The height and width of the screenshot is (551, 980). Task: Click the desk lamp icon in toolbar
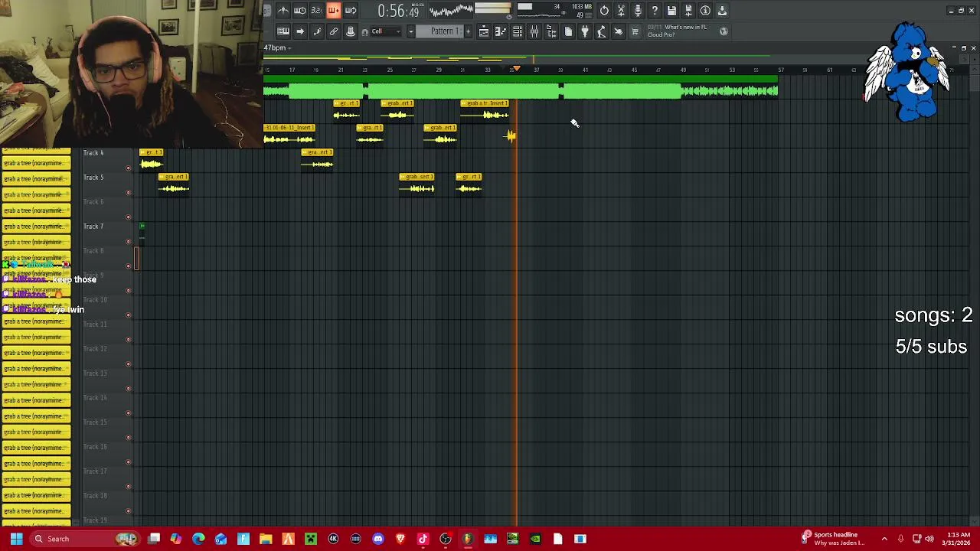[602, 31]
